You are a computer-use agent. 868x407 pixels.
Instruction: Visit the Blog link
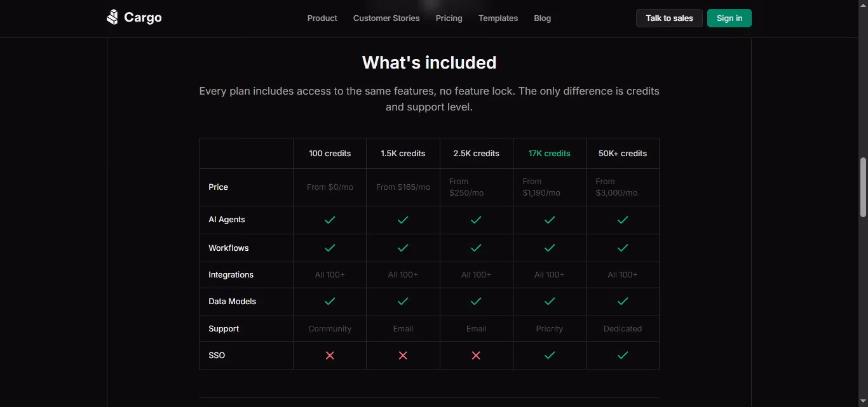[x=543, y=18]
